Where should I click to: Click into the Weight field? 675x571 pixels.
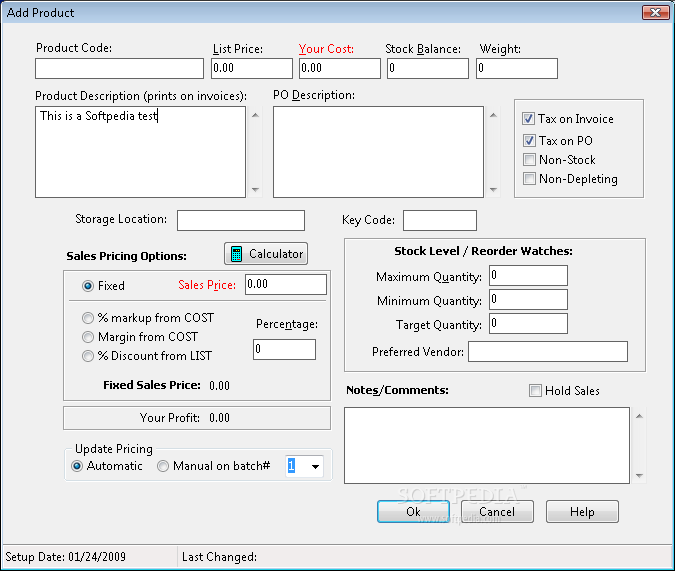(x=517, y=68)
